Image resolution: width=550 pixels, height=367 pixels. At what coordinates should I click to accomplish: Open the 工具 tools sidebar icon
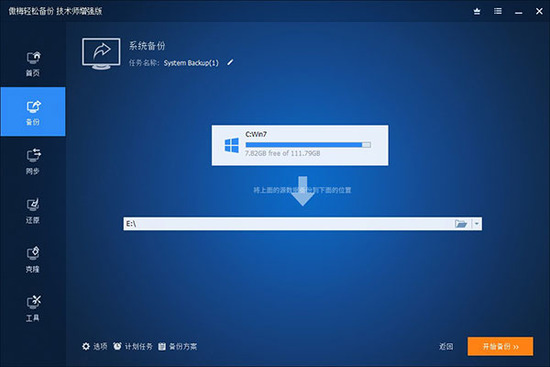pos(33,308)
